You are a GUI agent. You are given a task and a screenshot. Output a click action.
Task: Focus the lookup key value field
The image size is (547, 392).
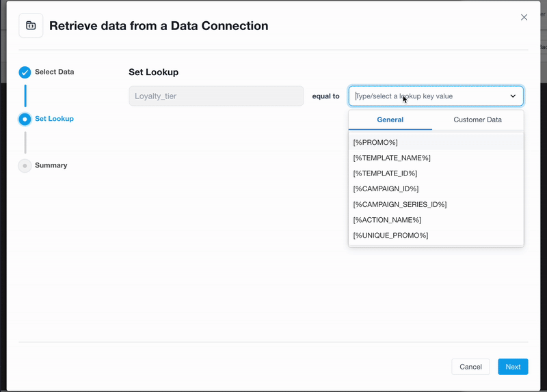tap(431, 96)
